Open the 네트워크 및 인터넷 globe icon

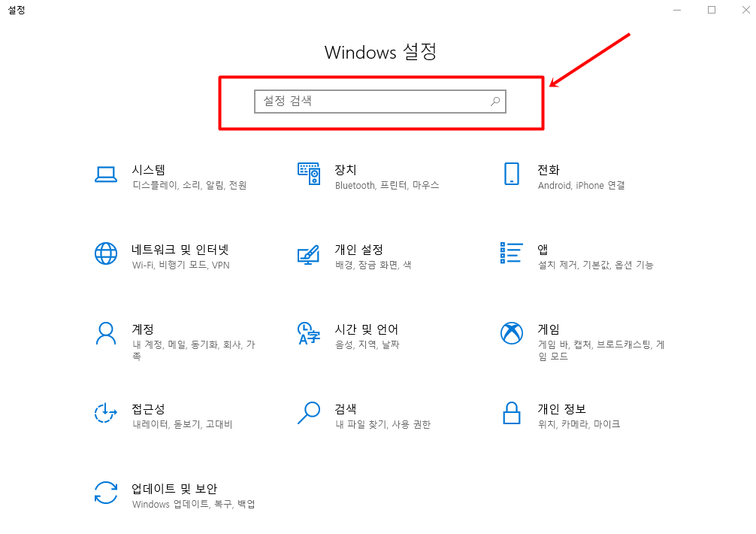[106, 253]
